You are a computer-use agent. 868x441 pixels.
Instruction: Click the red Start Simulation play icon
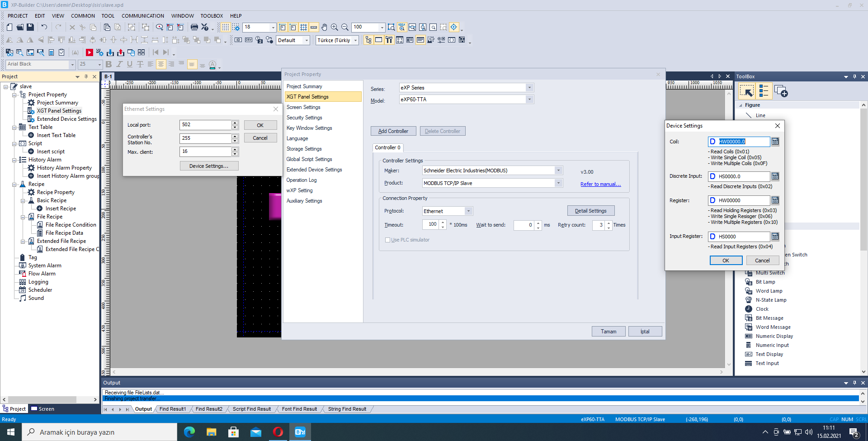click(90, 52)
